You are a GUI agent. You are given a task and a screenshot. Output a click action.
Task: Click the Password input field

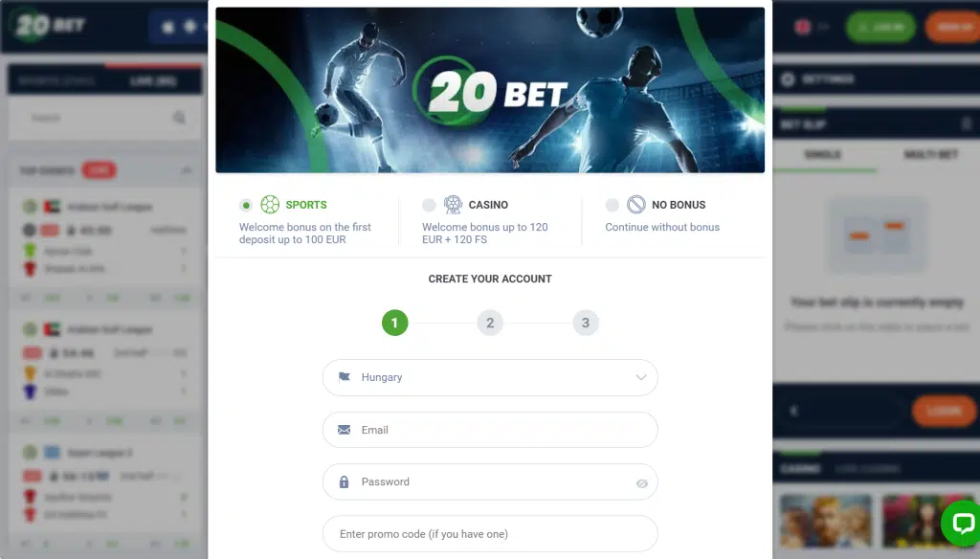490,482
